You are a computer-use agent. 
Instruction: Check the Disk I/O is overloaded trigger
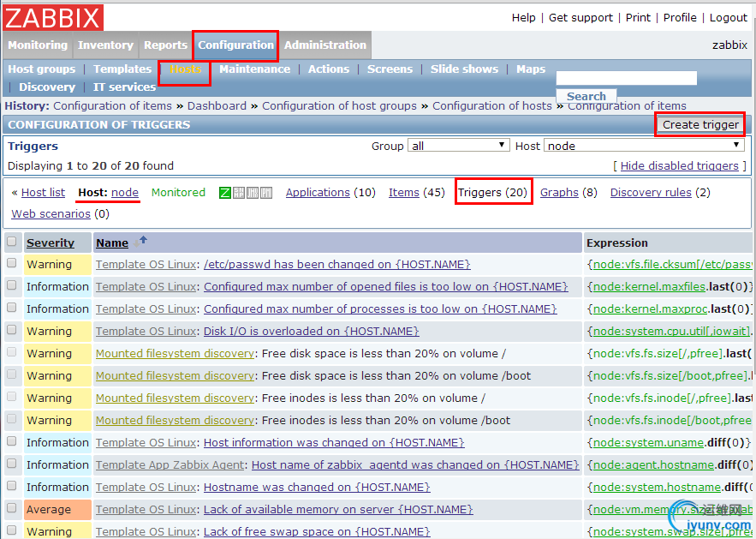(12, 330)
